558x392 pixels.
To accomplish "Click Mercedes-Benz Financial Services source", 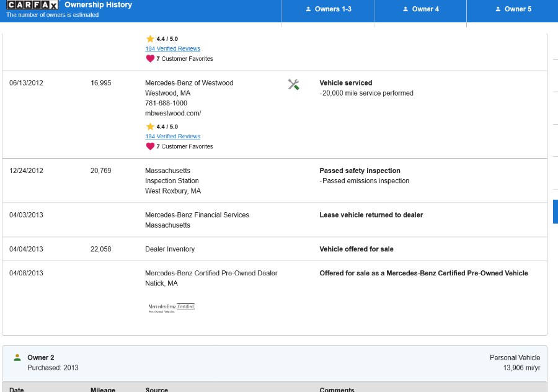I will click(x=197, y=215).
